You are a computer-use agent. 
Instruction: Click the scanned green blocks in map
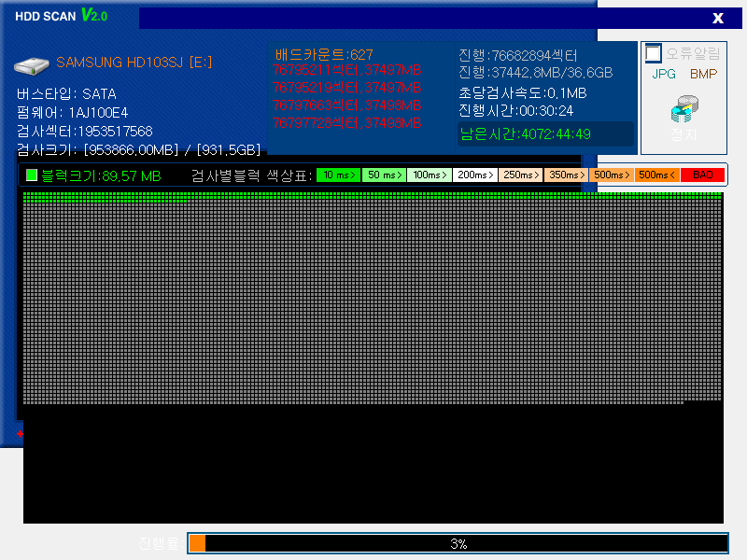(x=372, y=195)
